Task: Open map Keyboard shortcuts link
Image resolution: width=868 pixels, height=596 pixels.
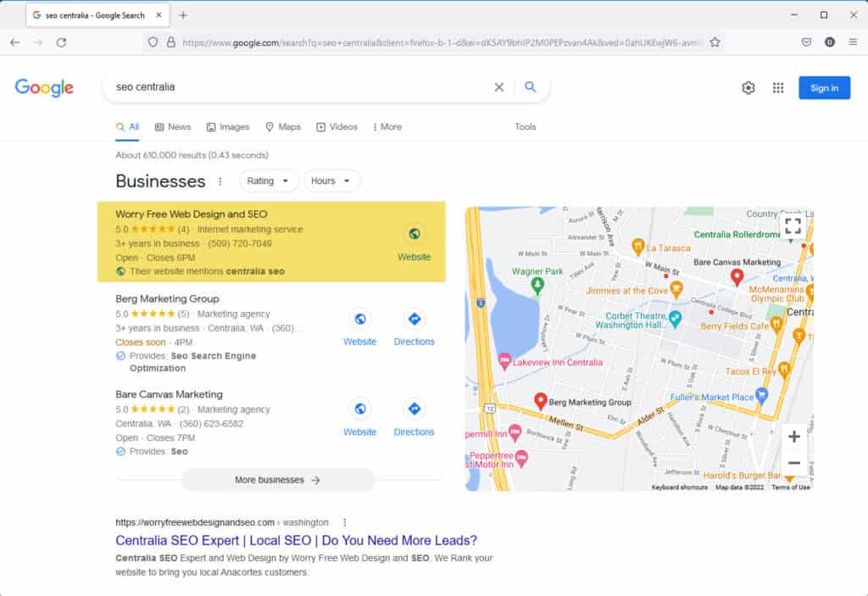Action: tap(679, 487)
